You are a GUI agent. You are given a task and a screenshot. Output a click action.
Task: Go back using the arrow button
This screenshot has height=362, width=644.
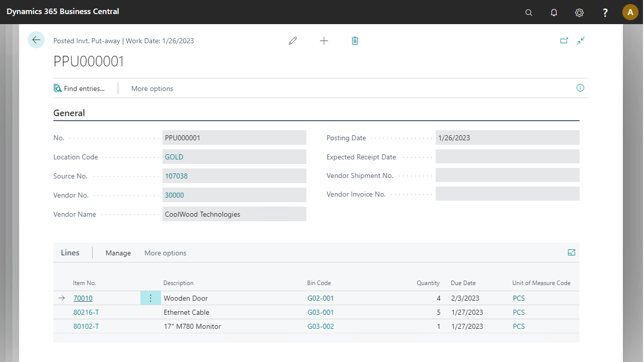tap(36, 40)
